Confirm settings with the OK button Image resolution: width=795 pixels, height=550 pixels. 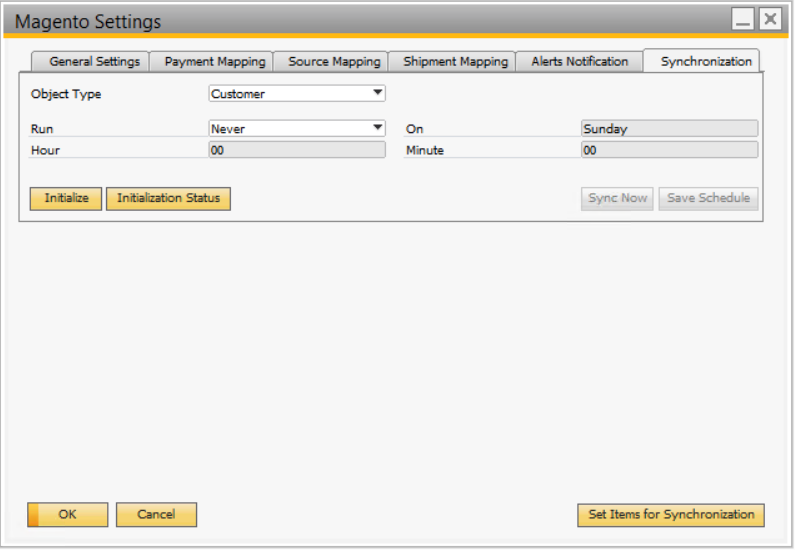67,515
